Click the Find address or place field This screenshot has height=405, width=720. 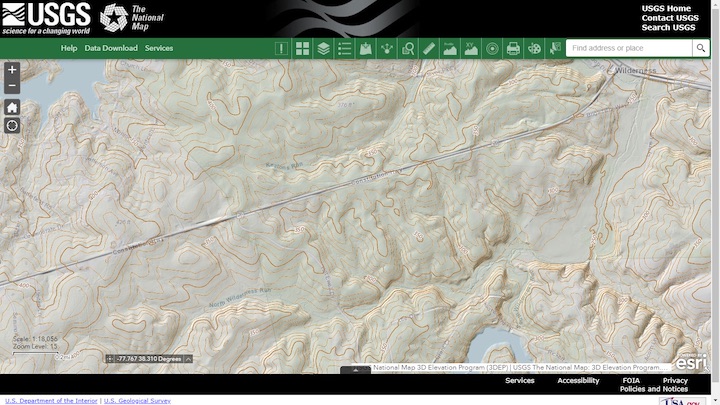pos(628,48)
